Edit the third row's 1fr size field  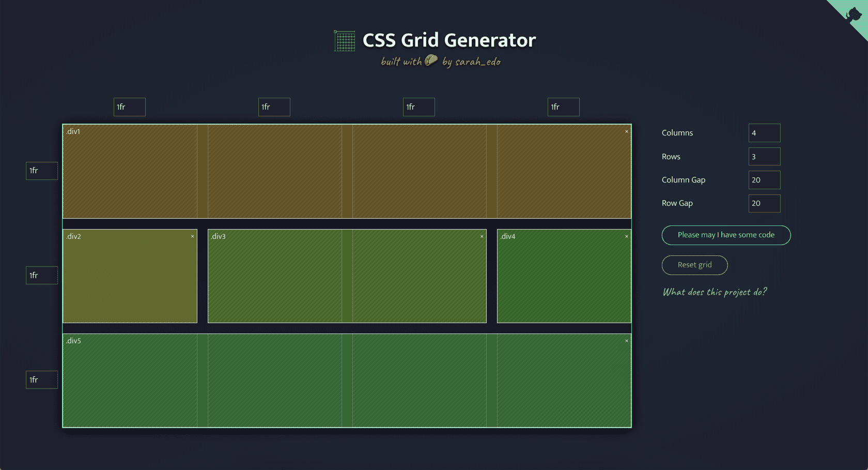pos(42,380)
